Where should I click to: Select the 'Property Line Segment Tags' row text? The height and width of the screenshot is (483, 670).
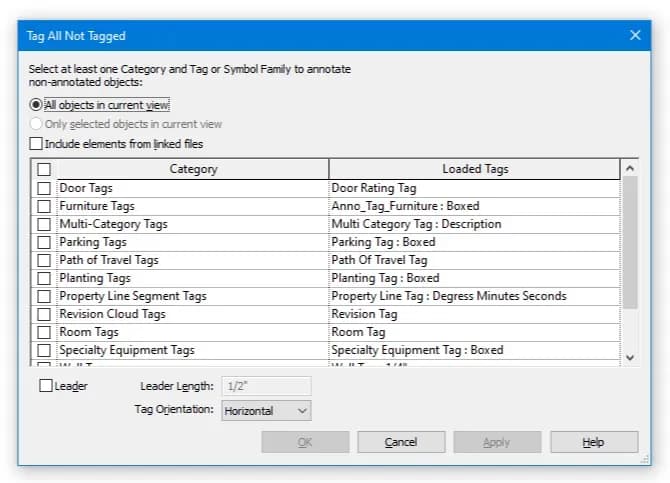pyautogui.click(x=133, y=296)
